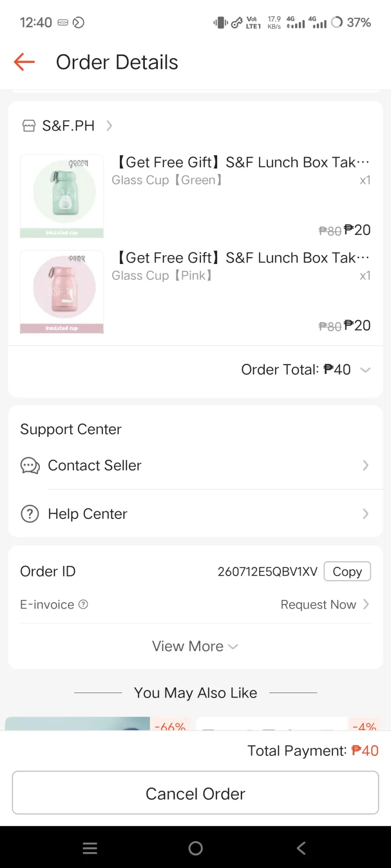Image resolution: width=391 pixels, height=868 pixels.
Task: Expand View More order details
Action: click(195, 646)
